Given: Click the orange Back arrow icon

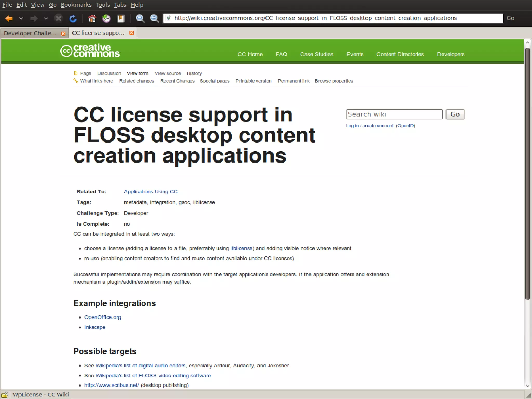Looking at the screenshot, I should click(9, 18).
